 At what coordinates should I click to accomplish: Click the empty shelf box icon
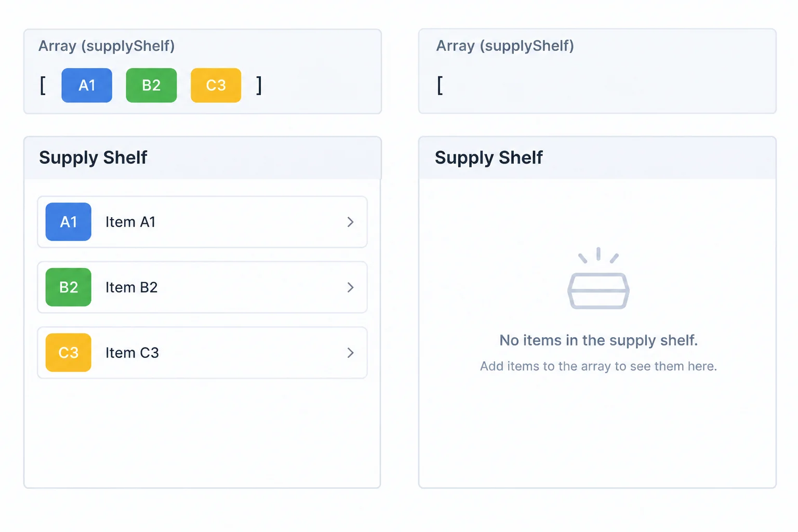598,278
